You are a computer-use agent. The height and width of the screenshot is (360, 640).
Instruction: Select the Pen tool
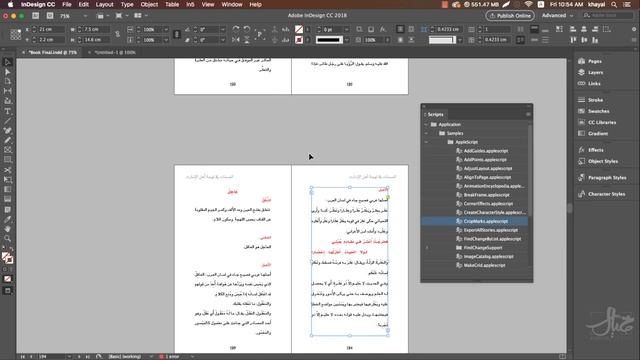point(7,131)
